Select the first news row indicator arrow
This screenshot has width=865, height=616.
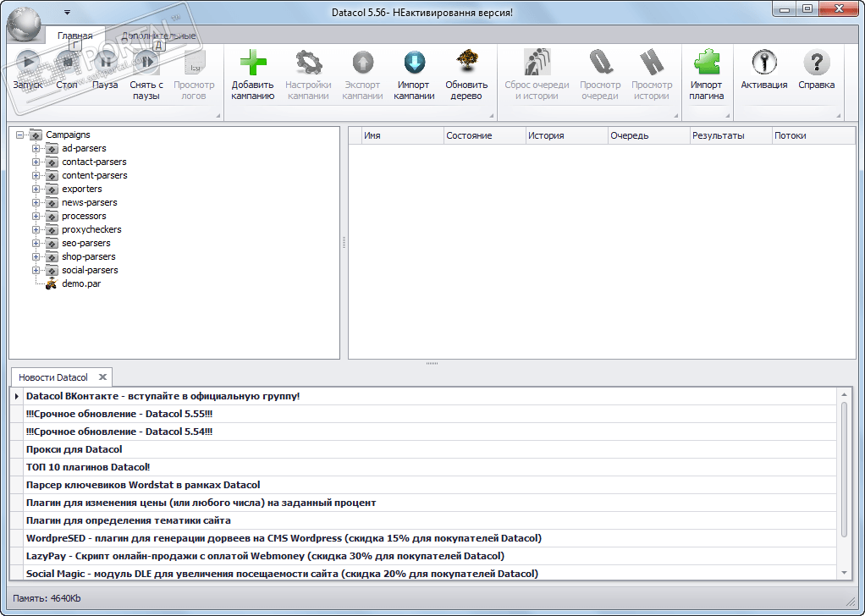(x=17, y=397)
